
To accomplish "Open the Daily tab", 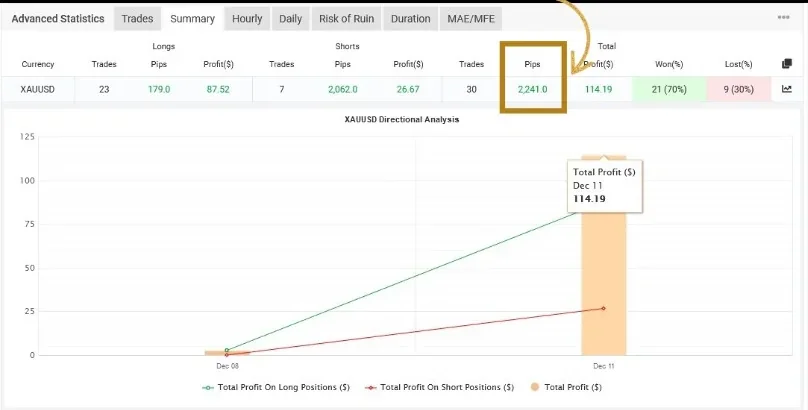I will [290, 19].
